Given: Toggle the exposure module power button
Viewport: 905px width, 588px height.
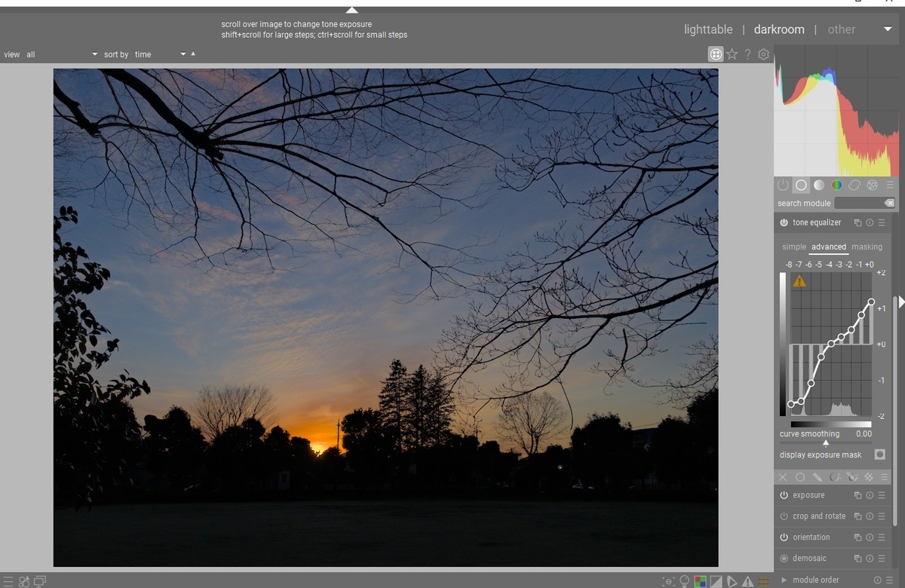Looking at the screenshot, I should 784,495.
